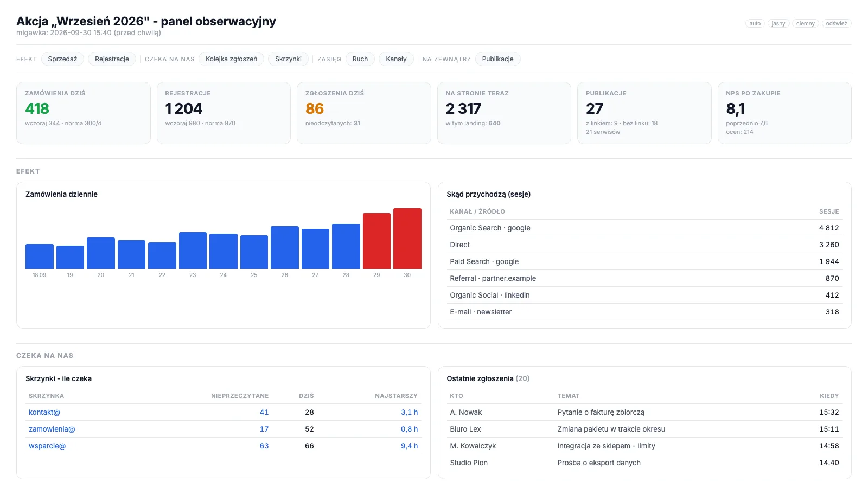This screenshot has height=488, width=868.
Task: Click the orange 86 reports value
Action: pyautogui.click(x=315, y=109)
